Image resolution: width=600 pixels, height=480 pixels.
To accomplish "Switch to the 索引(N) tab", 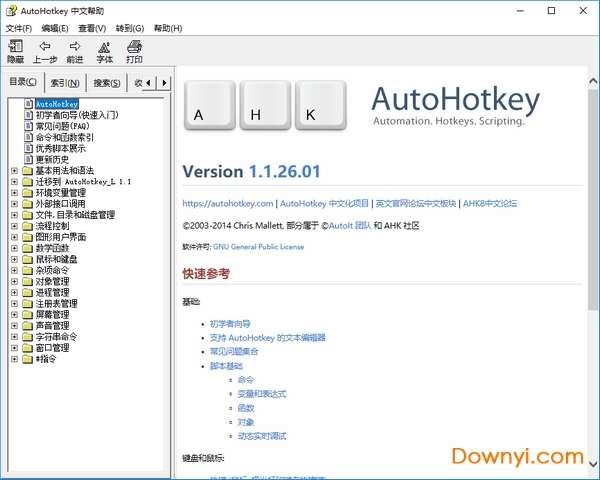I will click(65, 83).
